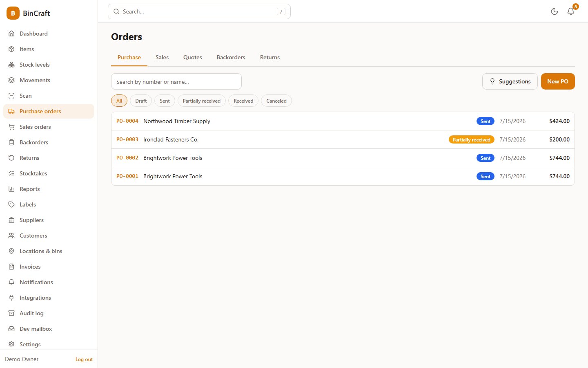This screenshot has height=368, width=588.
Task: Click the Suppliers building icon
Action: click(11, 220)
